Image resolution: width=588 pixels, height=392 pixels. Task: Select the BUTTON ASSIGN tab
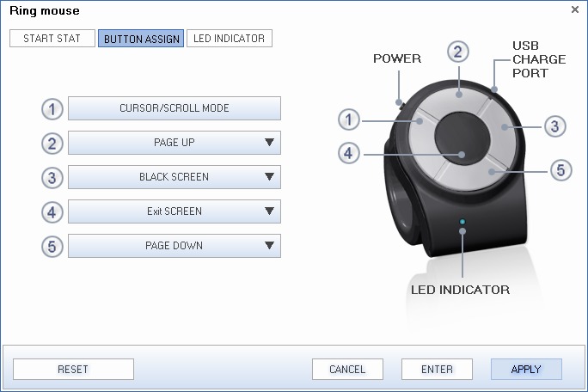[x=141, y=39]
